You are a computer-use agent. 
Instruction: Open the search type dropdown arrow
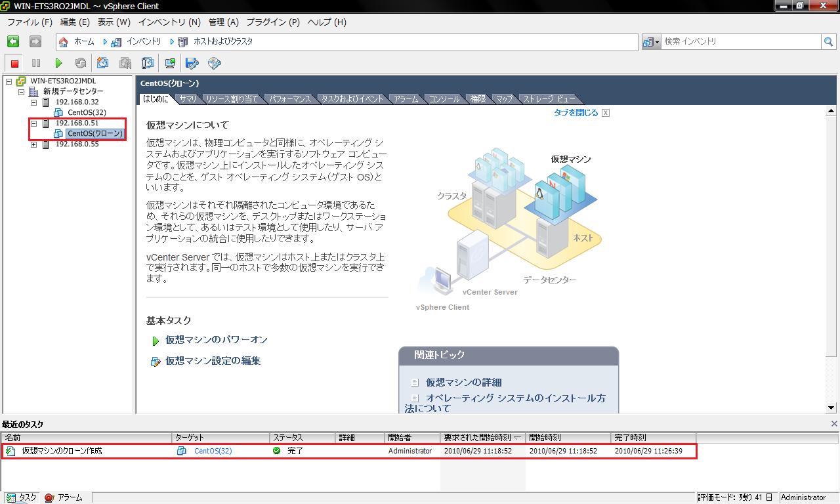pyautogui.click(x=651, y=42)
